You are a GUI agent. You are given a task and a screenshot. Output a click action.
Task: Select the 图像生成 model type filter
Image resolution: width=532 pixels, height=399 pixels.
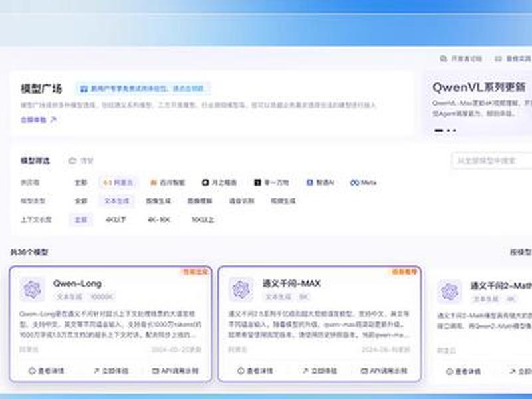[158, 201]
